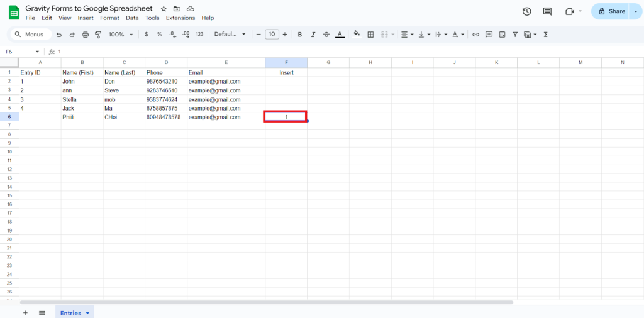Insert a link
This screenshot has width=644, height=318.
tap(475, 35)
